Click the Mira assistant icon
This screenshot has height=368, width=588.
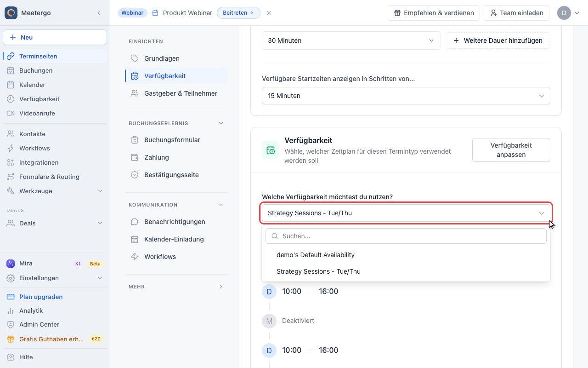coord(11,264)
